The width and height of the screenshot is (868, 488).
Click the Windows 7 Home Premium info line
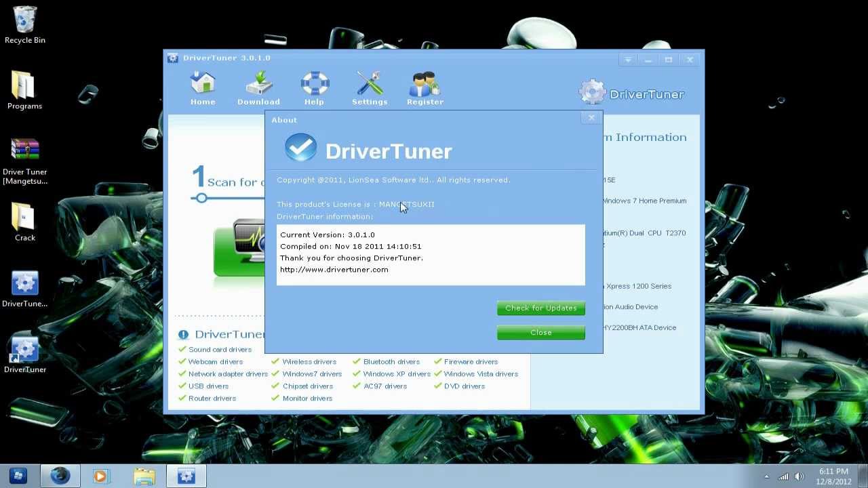coord(644,201)
